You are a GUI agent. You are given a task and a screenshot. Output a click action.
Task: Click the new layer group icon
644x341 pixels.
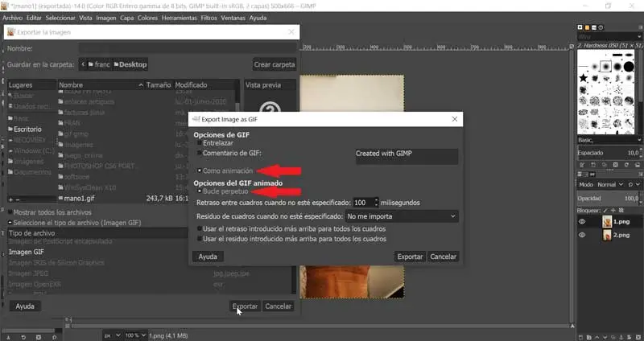588,337
